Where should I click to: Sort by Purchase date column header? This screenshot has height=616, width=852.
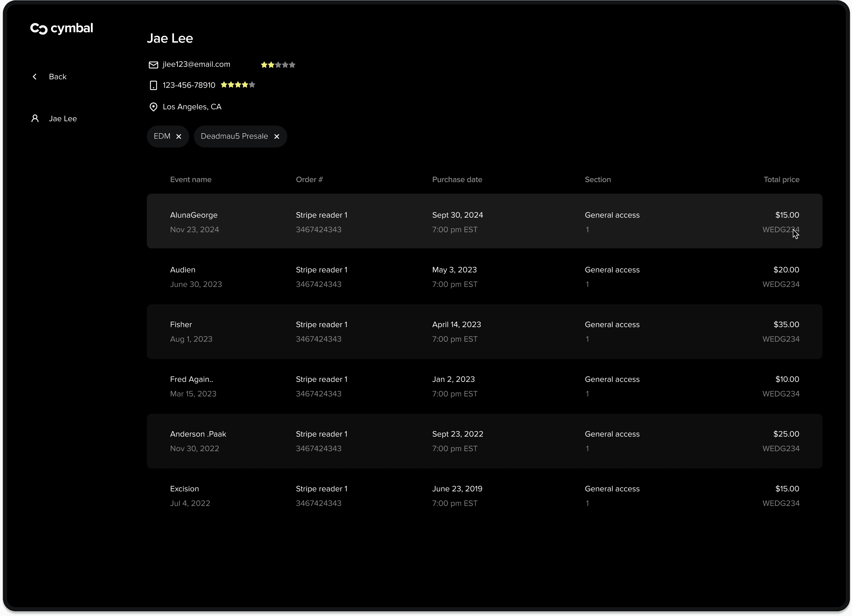[x=457, y=180]
